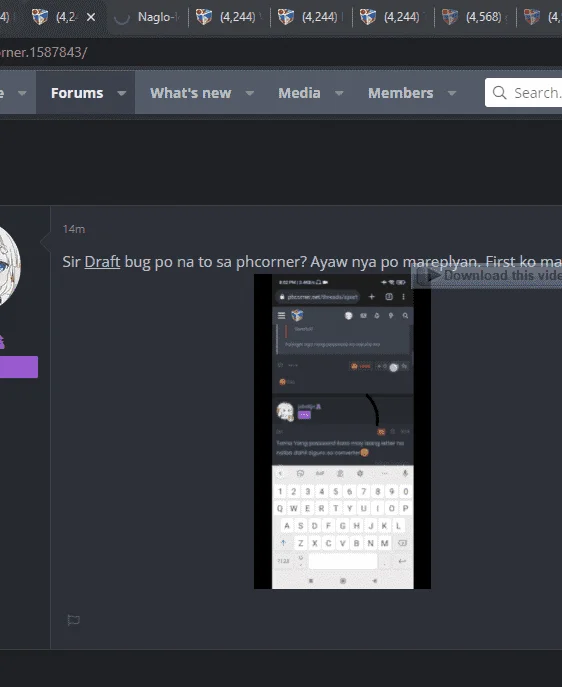Click the Download this video overlay button
Screen dimensions: 562x687
(488, 276)
